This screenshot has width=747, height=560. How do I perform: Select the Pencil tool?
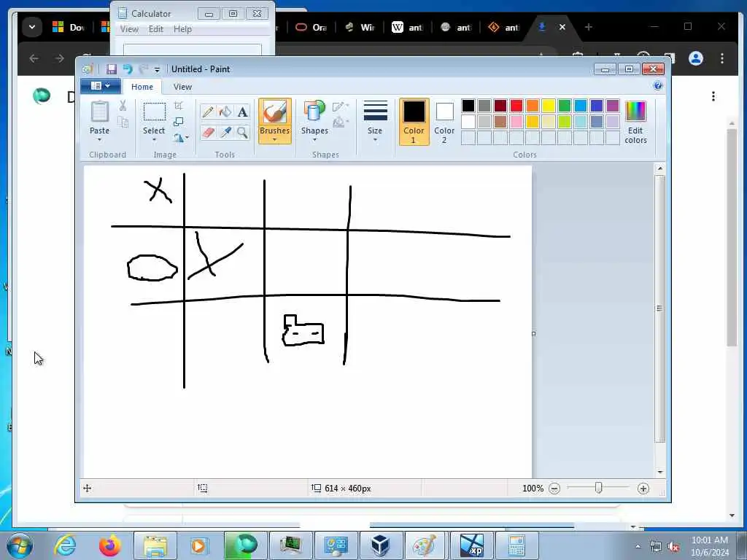tap(208, 112)
